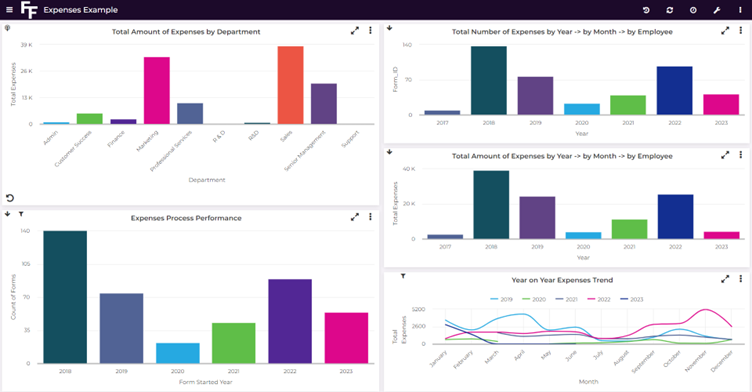Drill into 2019 bar in Total Amount by Year
The width and height of the screenshot is (752, 392).
click(537, 217)
